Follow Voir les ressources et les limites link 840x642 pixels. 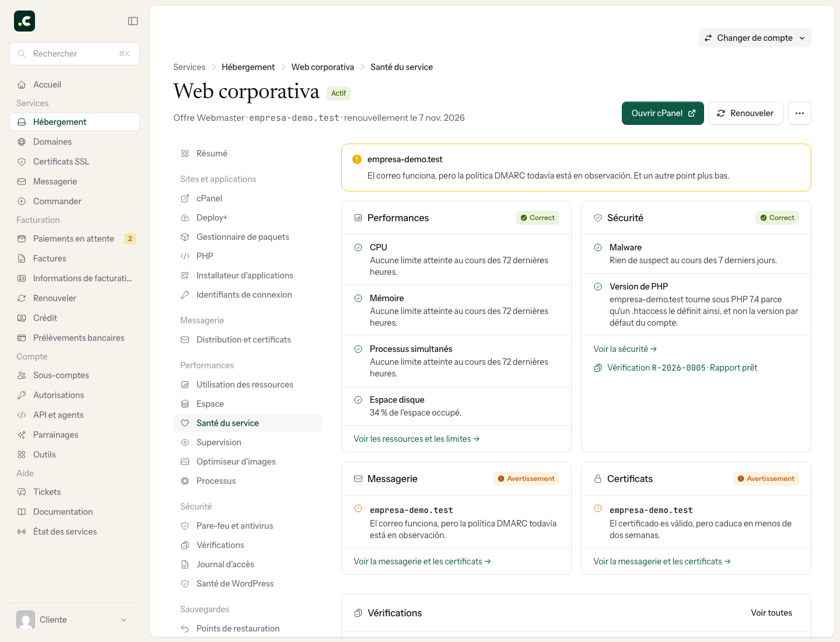416,439
